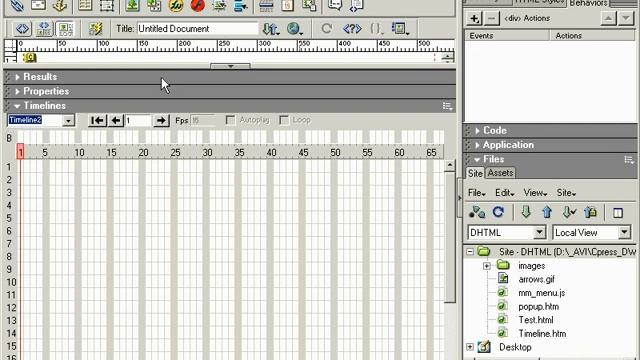Insert a Flash movie
Image resolution: width=640 pixels, height=360 pixels.
(x=198, y=5)
